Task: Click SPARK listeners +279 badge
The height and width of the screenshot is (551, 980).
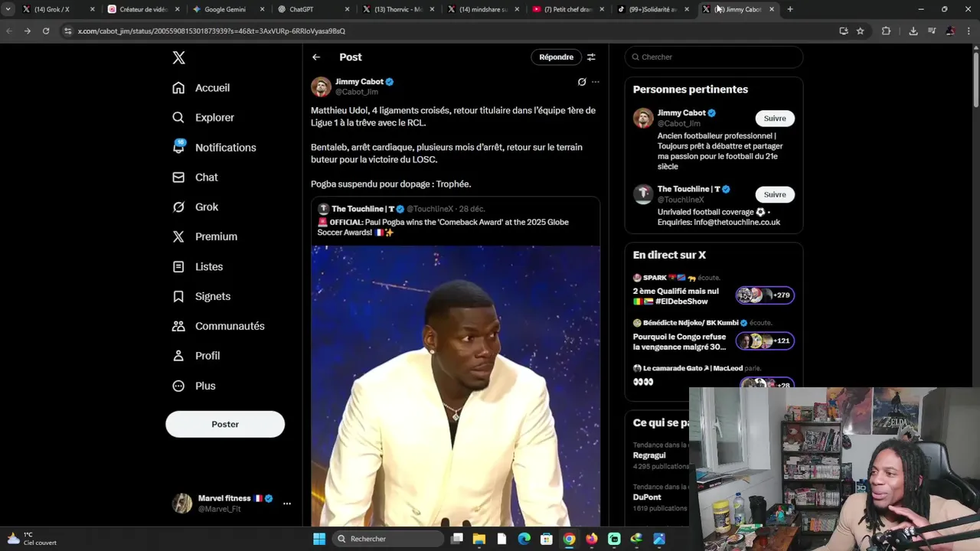Action: [765, 295]
